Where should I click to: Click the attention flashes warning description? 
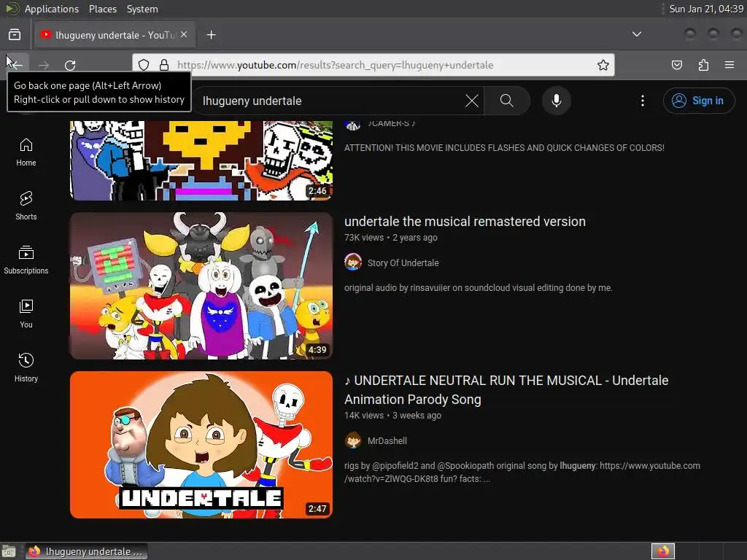pos(504,147)
